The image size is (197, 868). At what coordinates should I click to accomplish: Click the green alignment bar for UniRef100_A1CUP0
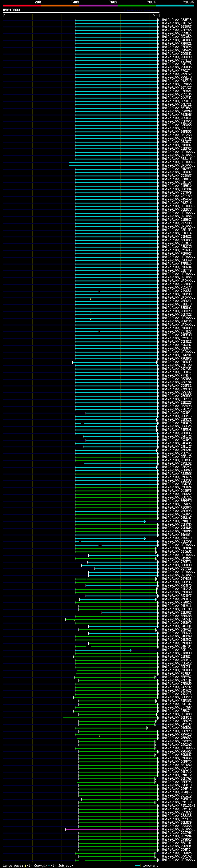click(117, 507)
